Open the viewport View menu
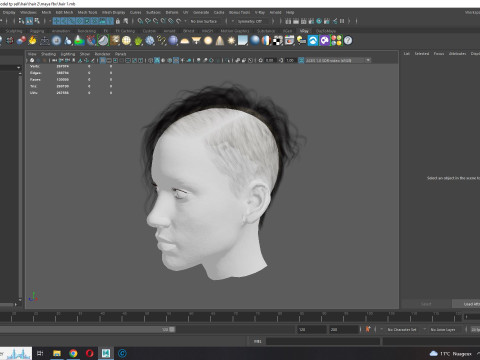 (32, 54)
